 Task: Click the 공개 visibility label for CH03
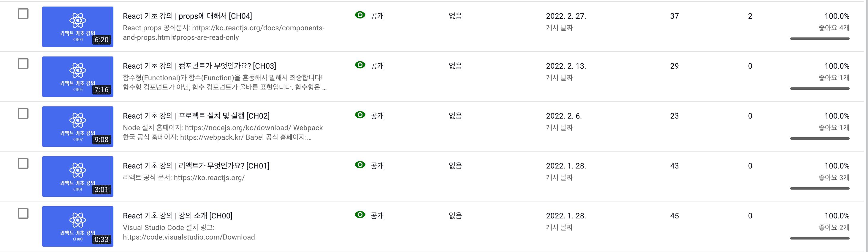coord(377,66)
